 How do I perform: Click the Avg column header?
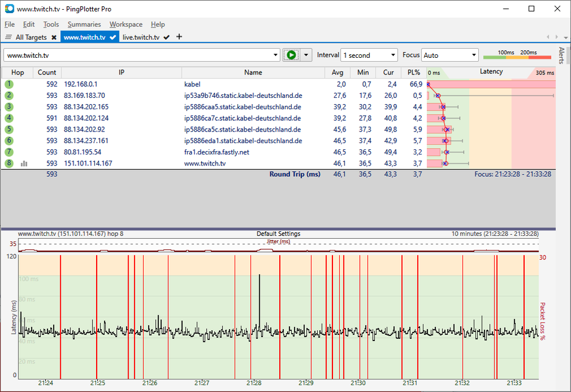338,73
